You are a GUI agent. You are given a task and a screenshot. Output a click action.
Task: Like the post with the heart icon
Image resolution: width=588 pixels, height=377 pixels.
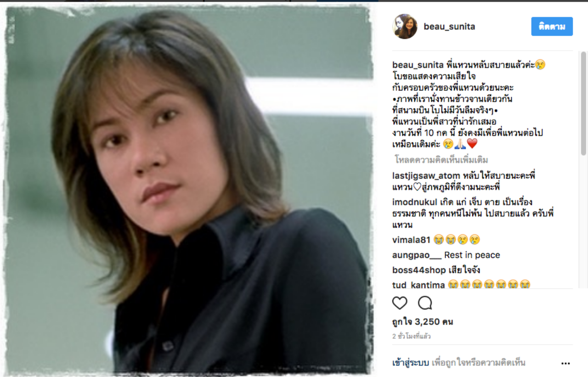coord(400,303)
